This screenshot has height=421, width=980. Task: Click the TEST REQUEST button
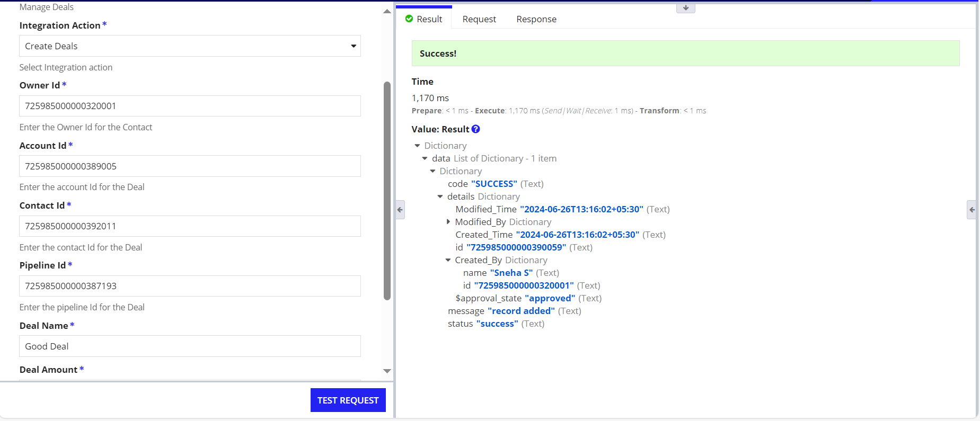[x=348, y=400]
